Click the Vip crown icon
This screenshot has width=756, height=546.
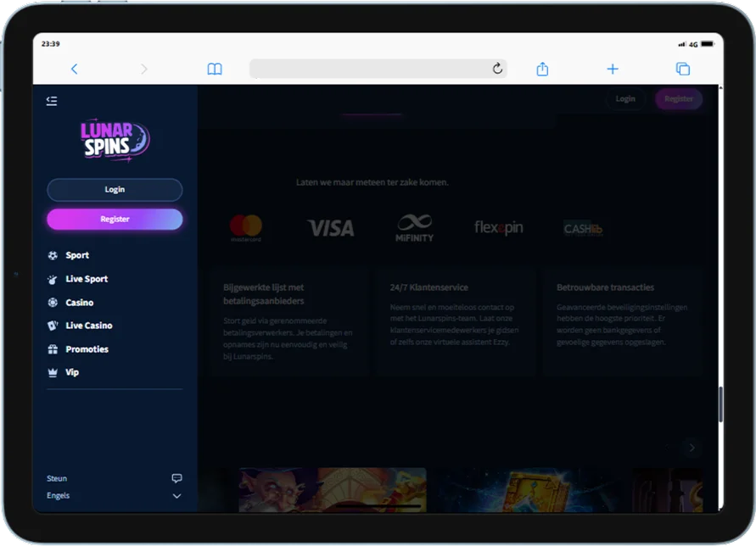click(53, 372)
